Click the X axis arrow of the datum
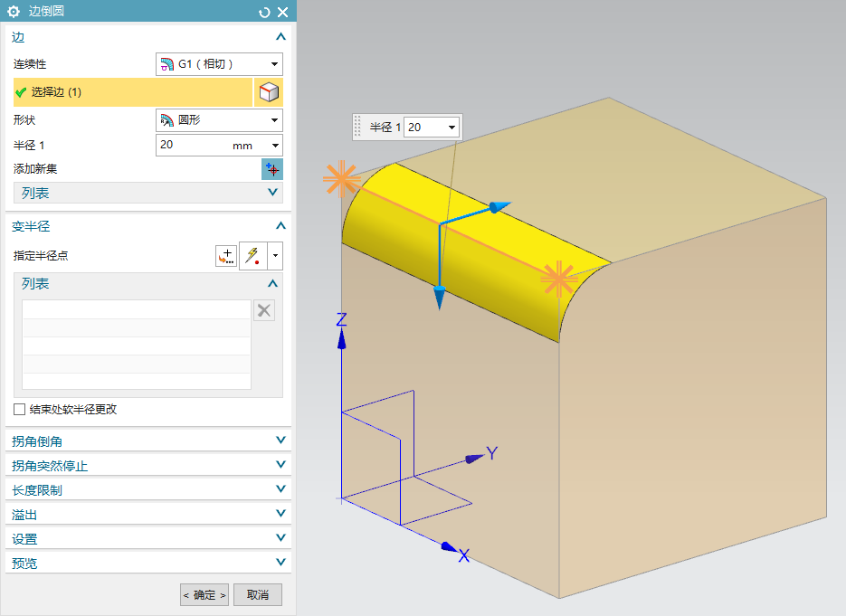Screen dimensions: 846x616 tap(449, 547)
